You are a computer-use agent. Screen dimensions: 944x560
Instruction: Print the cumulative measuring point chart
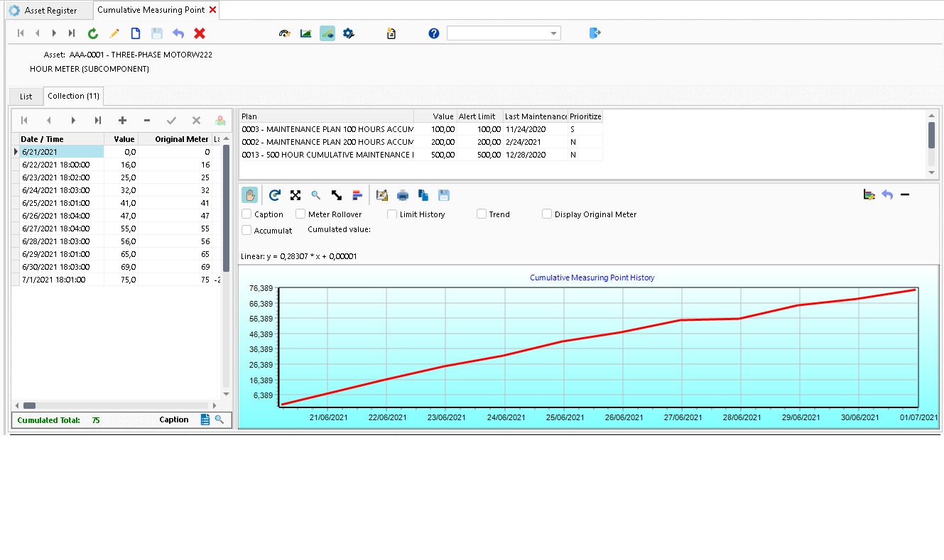403,194
